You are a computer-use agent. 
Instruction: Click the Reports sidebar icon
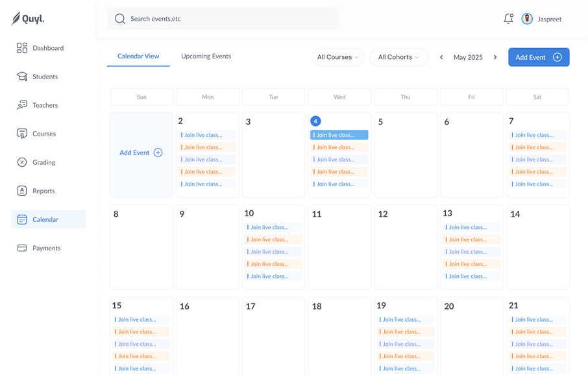pyautogui.click(x=22, y=191)
